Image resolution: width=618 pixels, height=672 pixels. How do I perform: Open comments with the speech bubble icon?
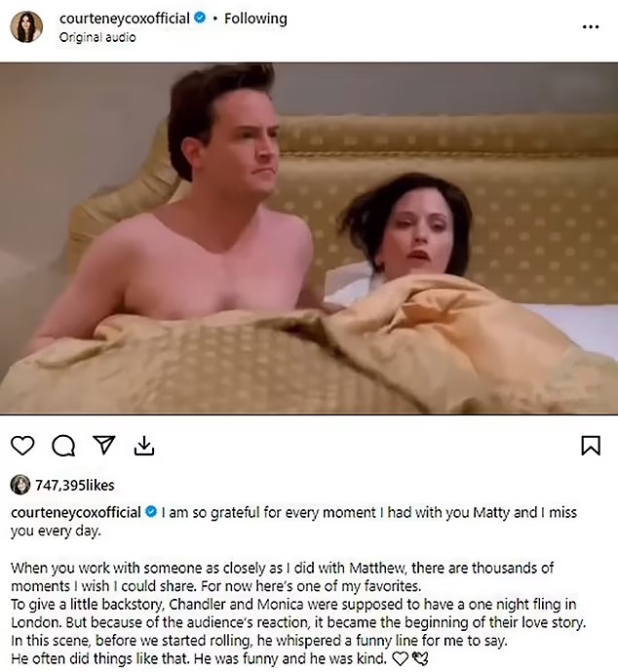pos(63,446)
